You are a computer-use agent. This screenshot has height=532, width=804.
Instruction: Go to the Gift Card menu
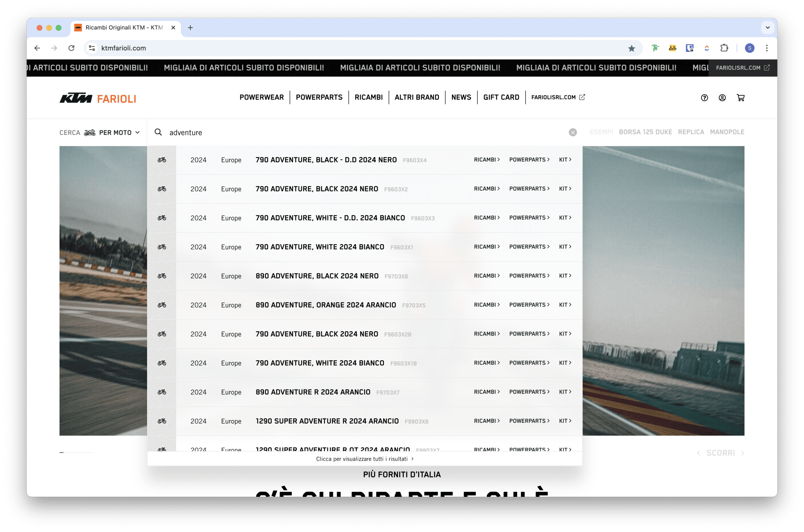(501, 97)
